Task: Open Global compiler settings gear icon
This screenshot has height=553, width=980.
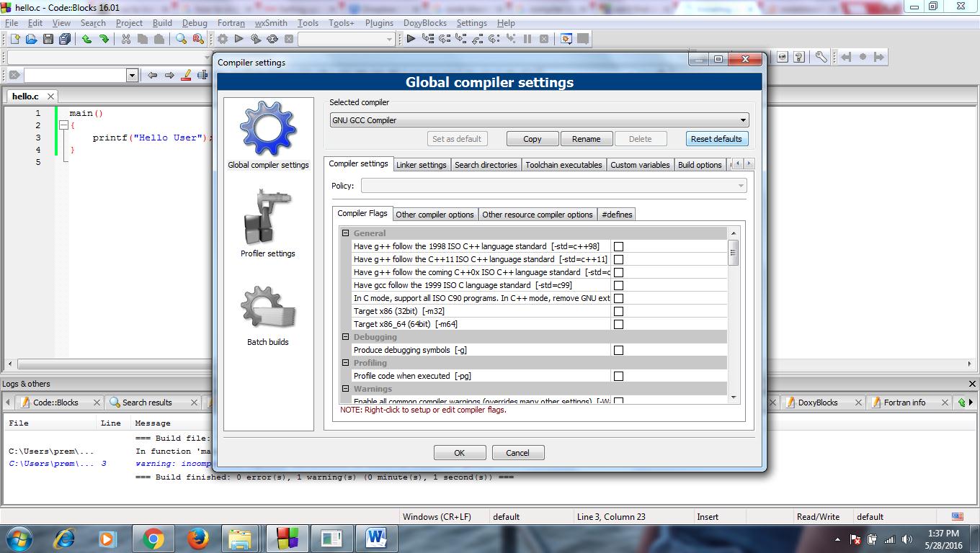Action: [x=268, y=128]
